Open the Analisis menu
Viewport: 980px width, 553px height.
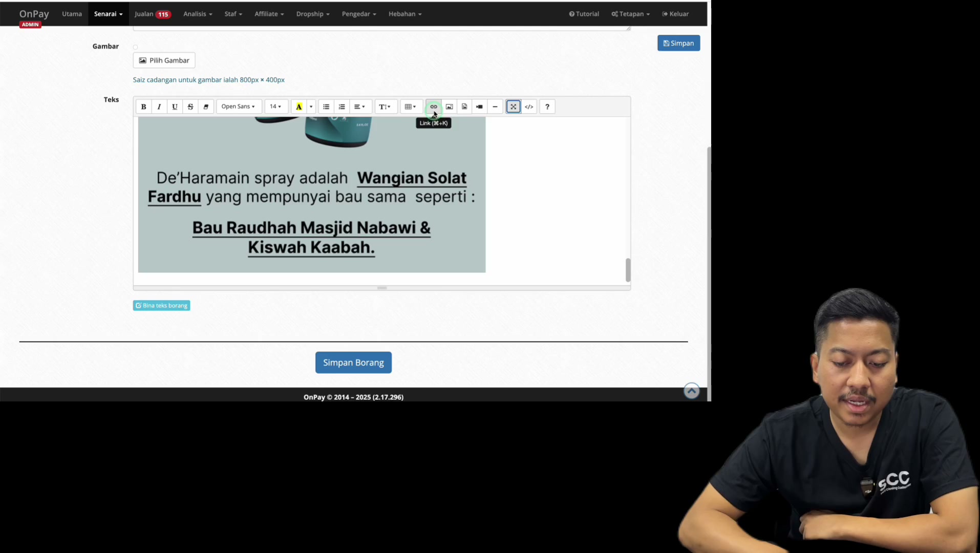tap(198, 14)
